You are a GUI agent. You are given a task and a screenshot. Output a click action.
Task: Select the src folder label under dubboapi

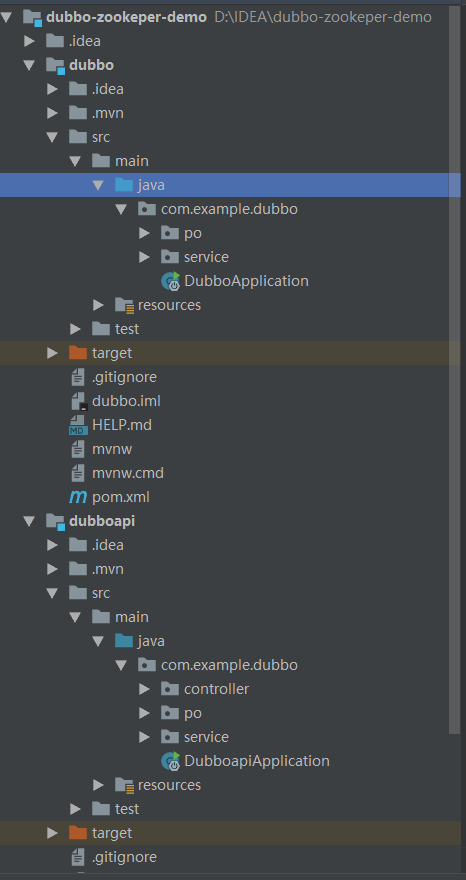click(x=101, y=593)
